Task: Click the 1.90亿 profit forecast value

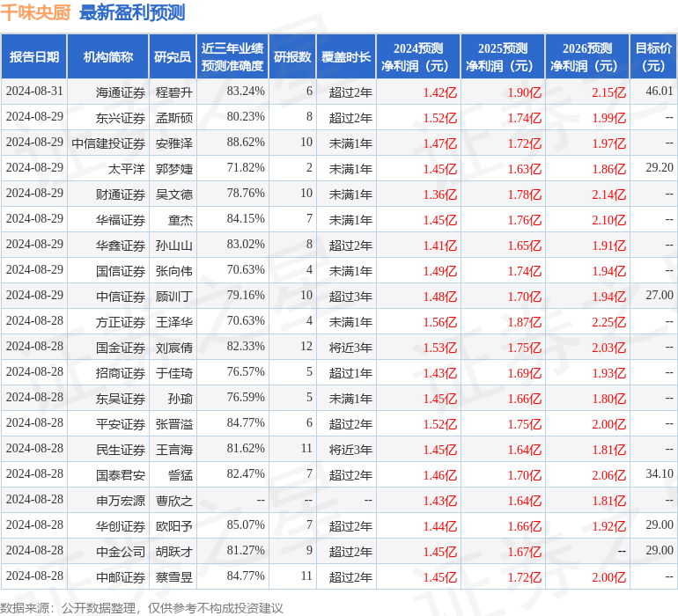Action: pyautogui.click(x=525, y=92)
